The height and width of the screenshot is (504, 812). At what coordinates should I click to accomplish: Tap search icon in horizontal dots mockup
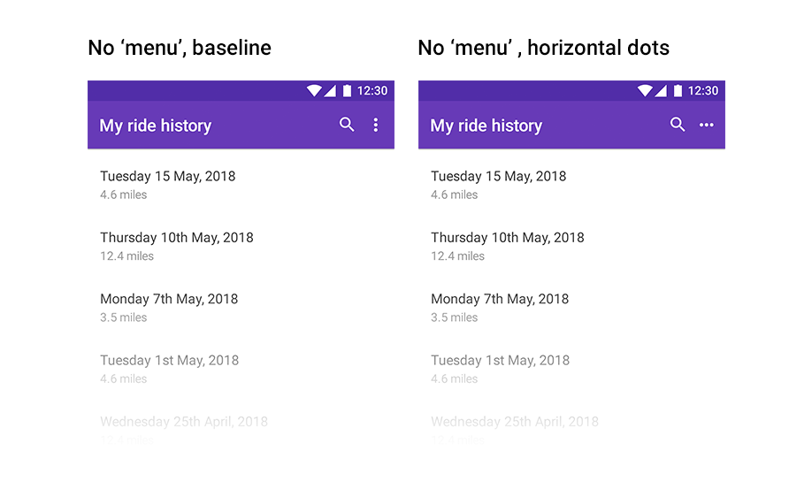678,124
